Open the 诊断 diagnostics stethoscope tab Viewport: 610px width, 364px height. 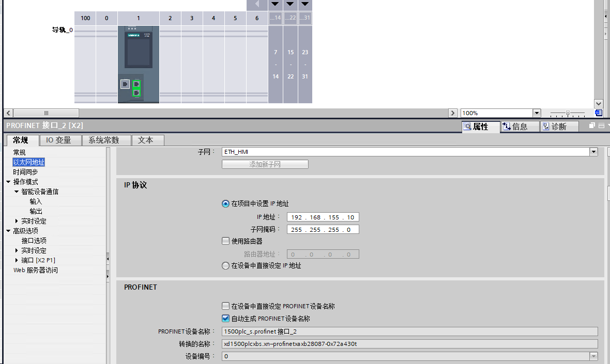(x=546, y=126)
